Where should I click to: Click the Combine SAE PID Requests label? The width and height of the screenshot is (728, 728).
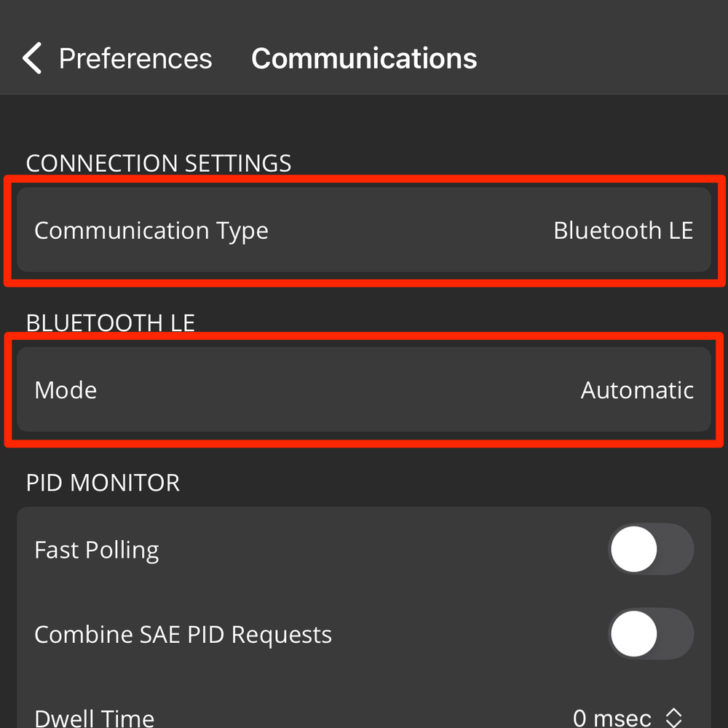(x=183, y=634)
